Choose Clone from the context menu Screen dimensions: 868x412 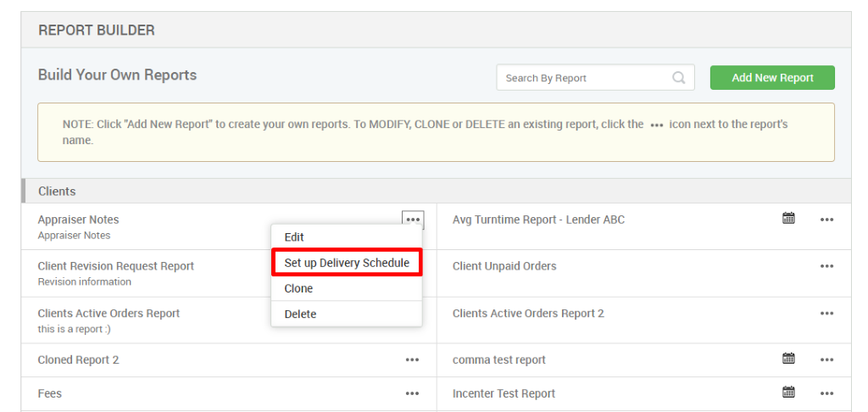(x=347, y=288)
